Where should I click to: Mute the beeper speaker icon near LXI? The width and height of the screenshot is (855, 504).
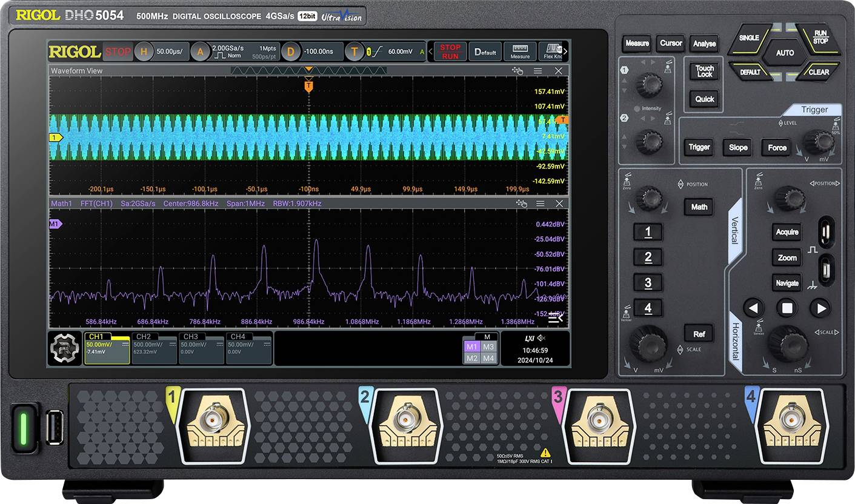(541, 339)
